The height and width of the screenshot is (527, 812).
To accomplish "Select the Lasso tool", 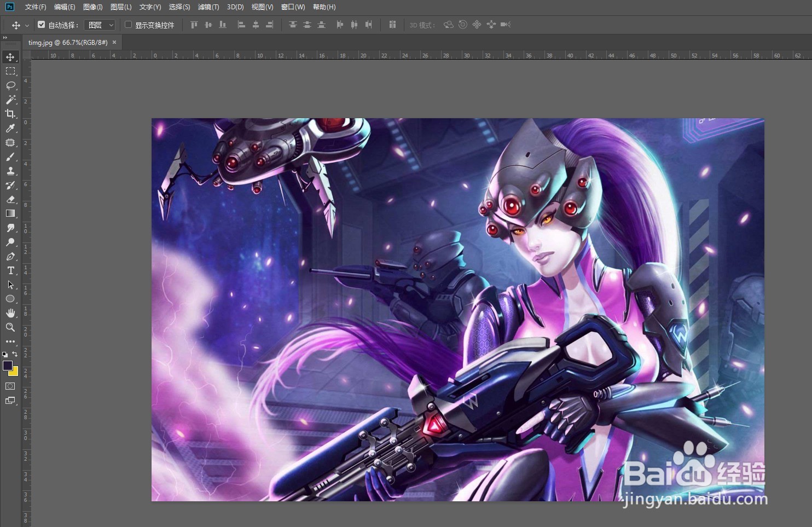I will pos(10,85).
